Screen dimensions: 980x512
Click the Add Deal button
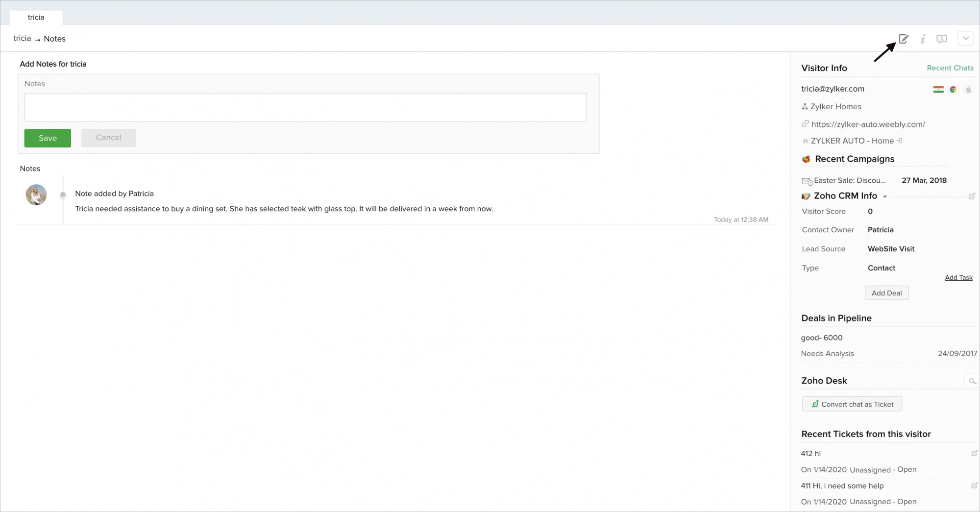pos(886,293)
